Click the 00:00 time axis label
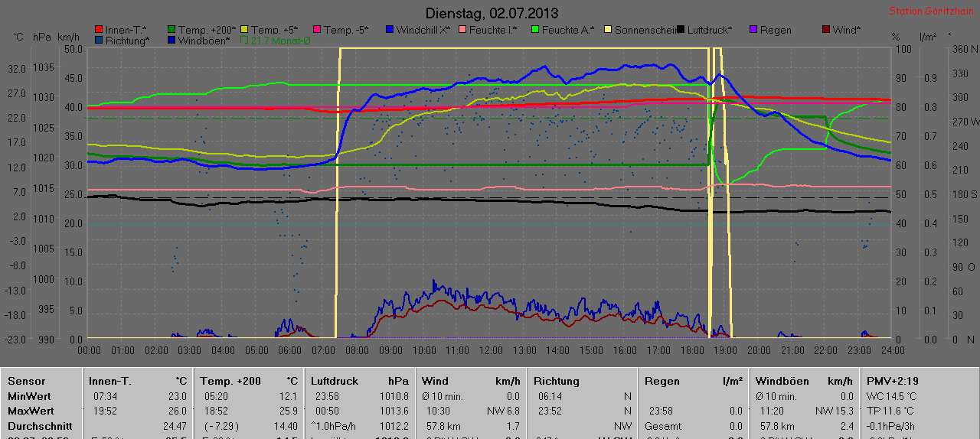 [x=90, y=350]
